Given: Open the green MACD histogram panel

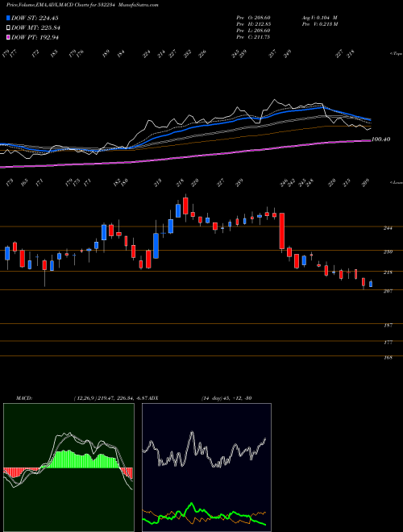Looking at the screenshot, I should point(69,468).
